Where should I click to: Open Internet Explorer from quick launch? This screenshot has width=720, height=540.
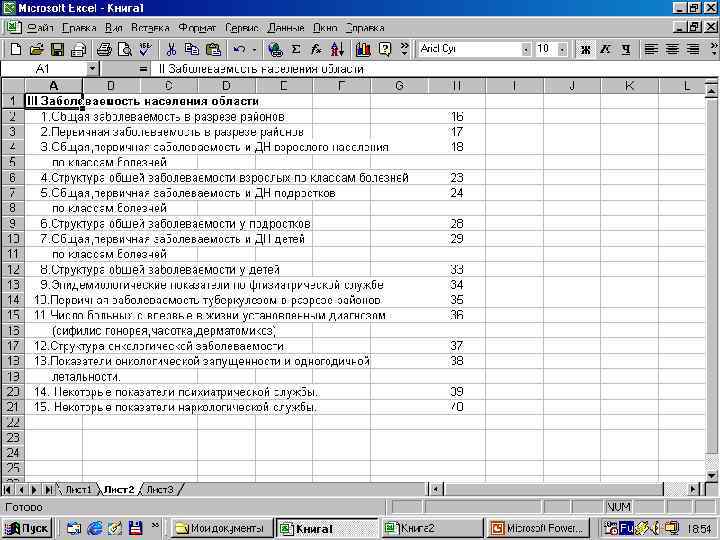[95, 528]
